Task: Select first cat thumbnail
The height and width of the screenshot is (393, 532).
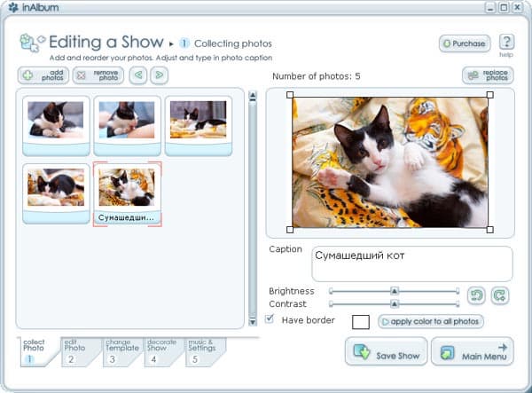Action: pyautogui.click(x=56, y=126)
